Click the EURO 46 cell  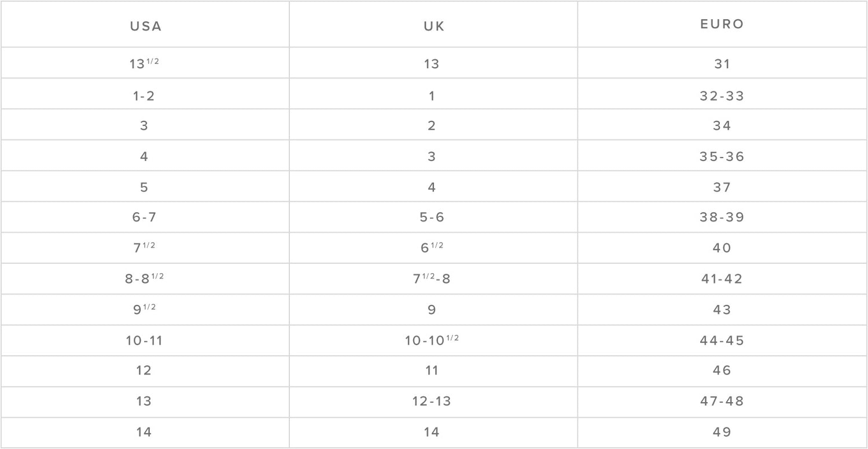[722, 370]
